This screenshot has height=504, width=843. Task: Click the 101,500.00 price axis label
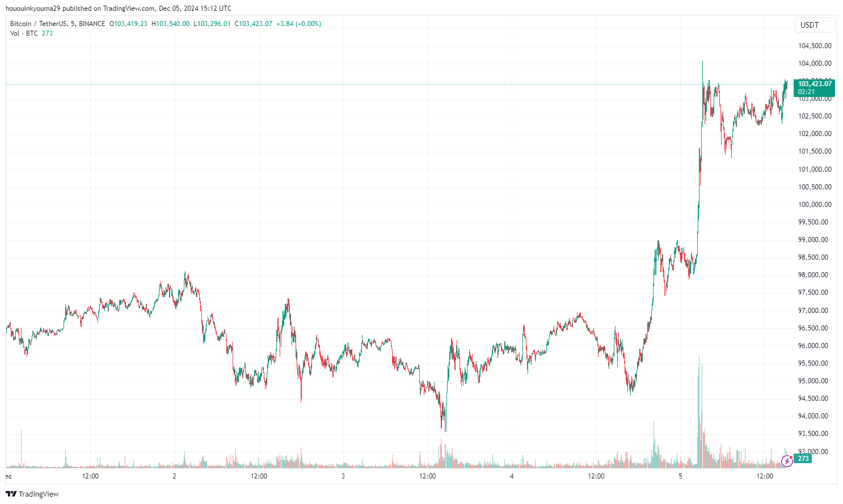[815, 151]
